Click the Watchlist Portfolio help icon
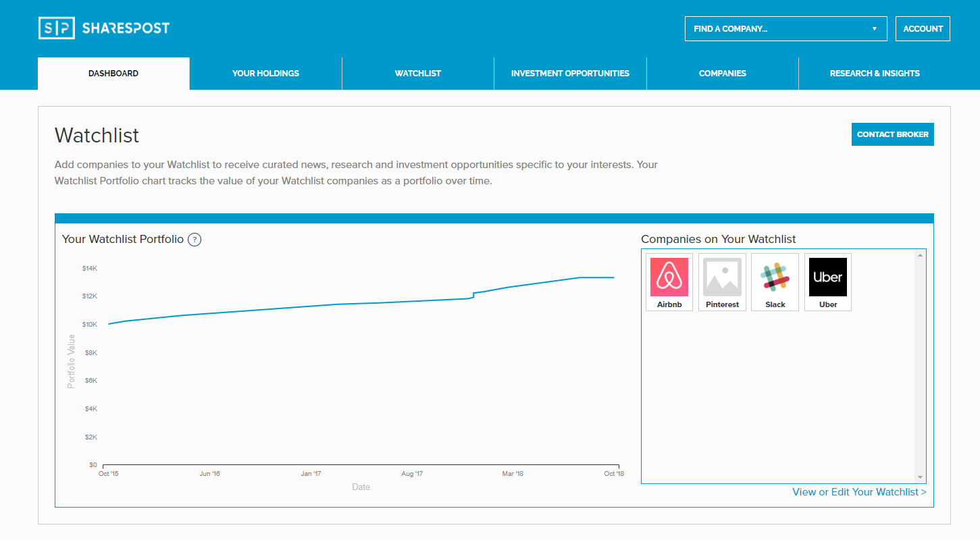 tap(195, 240)
